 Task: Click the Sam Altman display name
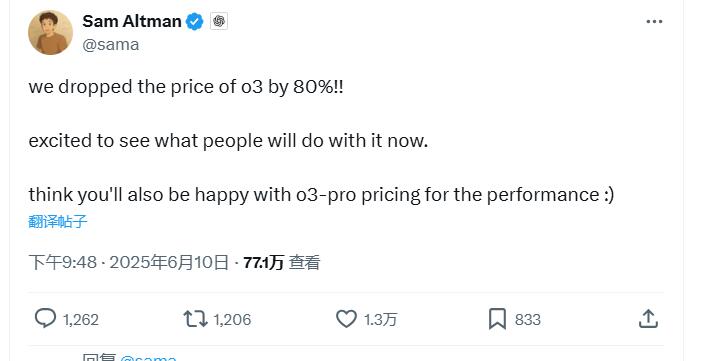[131, 21]
